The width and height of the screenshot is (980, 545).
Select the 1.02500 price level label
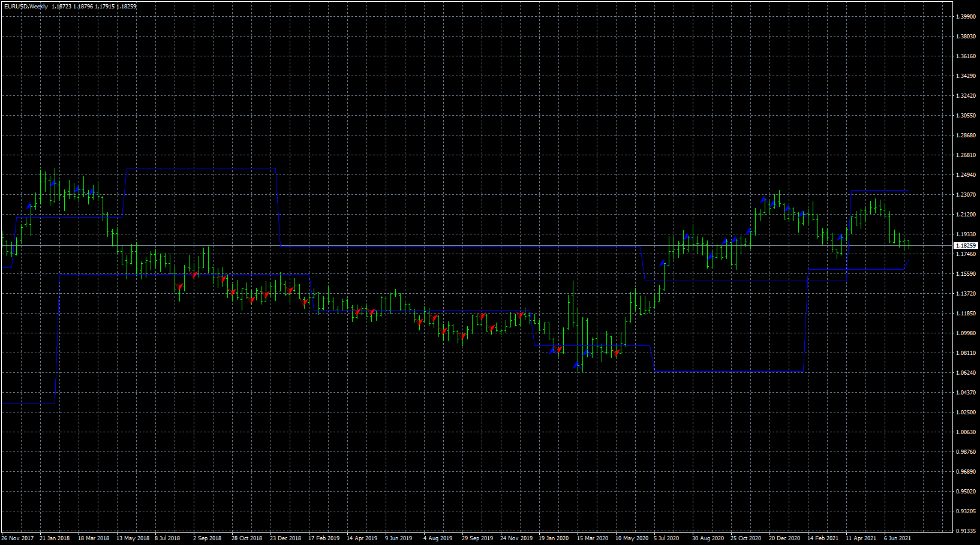tap(966, 412)
